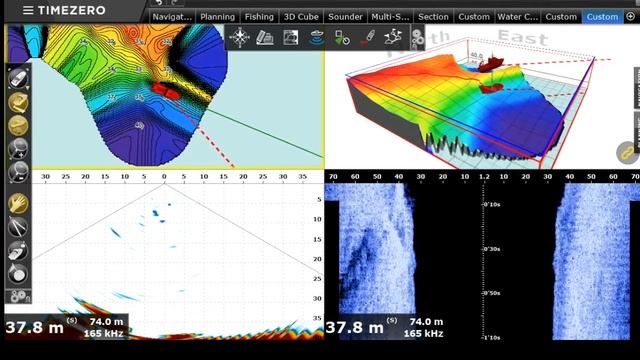Click the 165 kHz label in the multibeam pane
Viewport: 640px width, 360px height.
104,333
